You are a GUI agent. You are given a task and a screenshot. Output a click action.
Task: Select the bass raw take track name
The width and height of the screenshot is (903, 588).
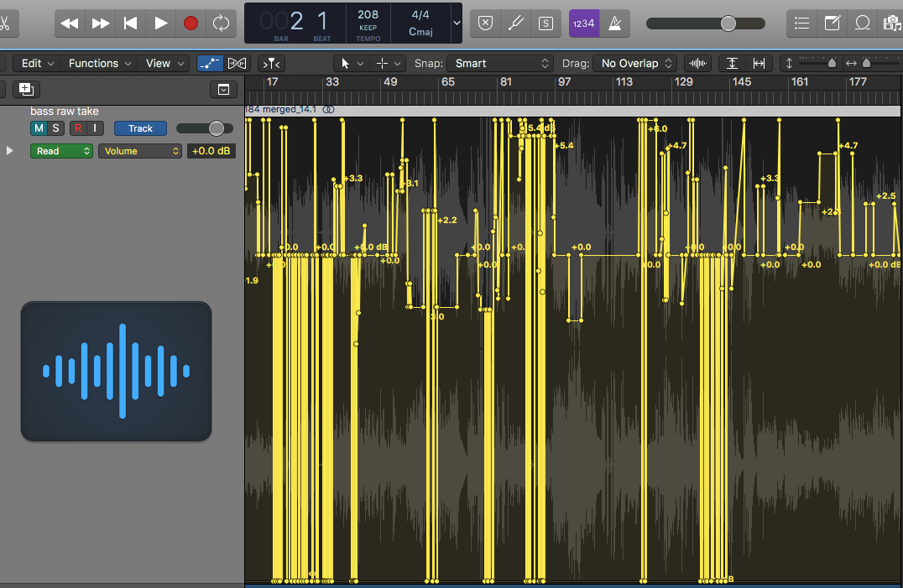(x=65, y=111)
